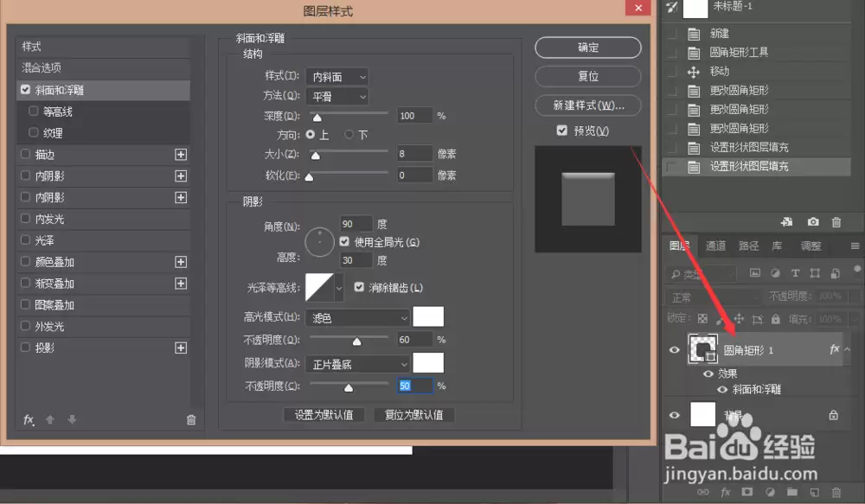Screen dimensions: 865x504
Task: Select 混合选项 in styles list
Action: (x=104, y=67)
